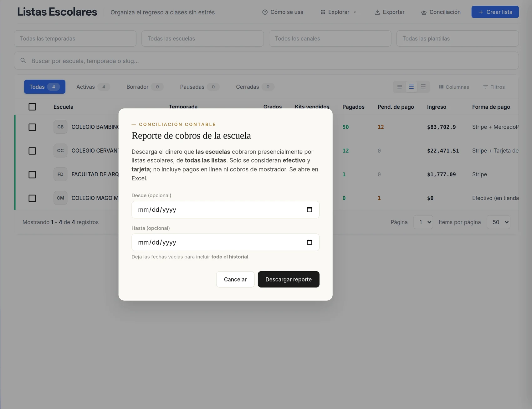Switch to the Pausadas tab
The image size is (532, 409).
pyautogui.click(x=200, y=87)
